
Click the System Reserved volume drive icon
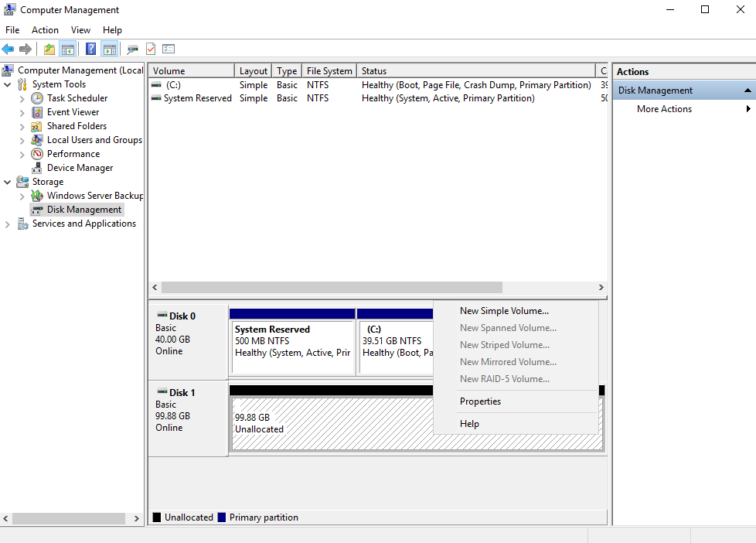coord(155,98)
